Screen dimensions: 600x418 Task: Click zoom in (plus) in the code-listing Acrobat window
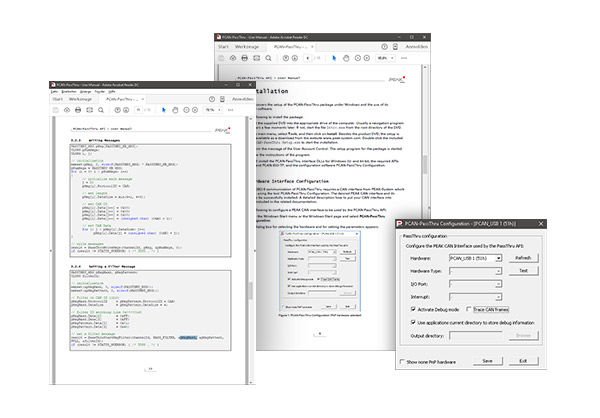(195, 110)
